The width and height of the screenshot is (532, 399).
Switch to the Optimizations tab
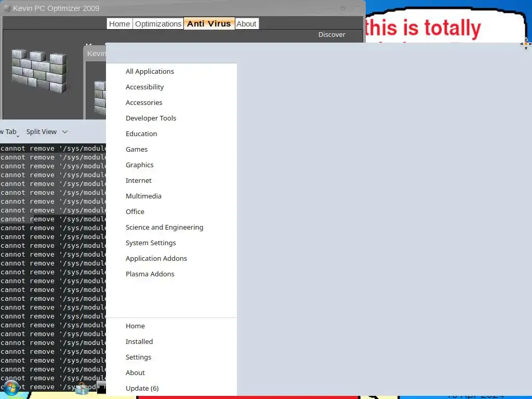pos(158,24)
